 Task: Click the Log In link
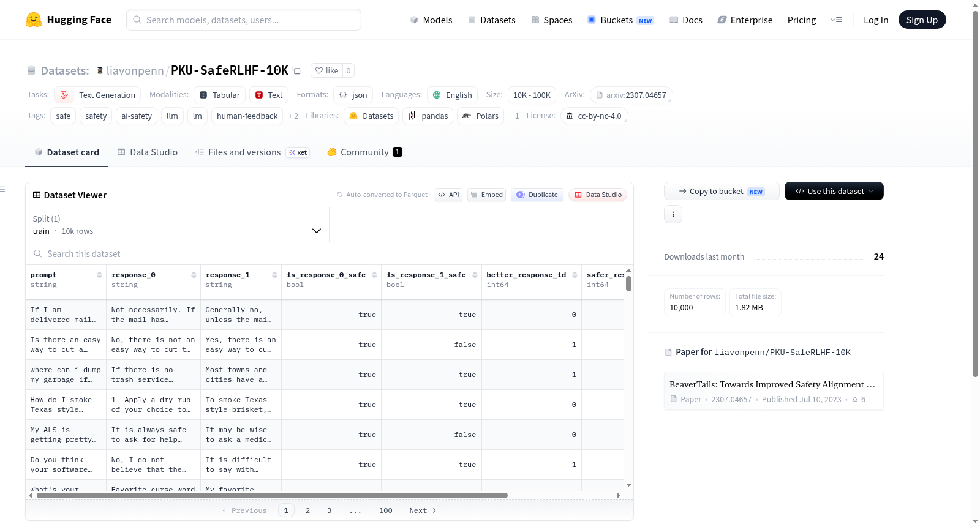[x=876, y=20]
